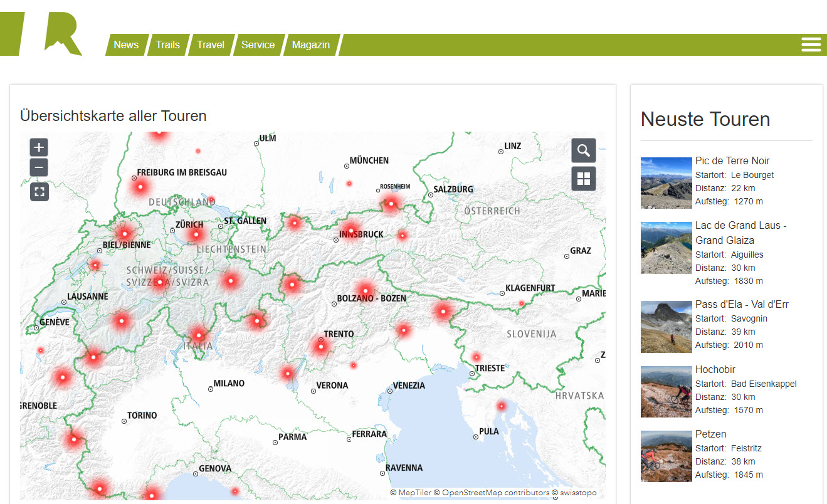Click 'Startort: Savognin' text

(x=731, y=318)
